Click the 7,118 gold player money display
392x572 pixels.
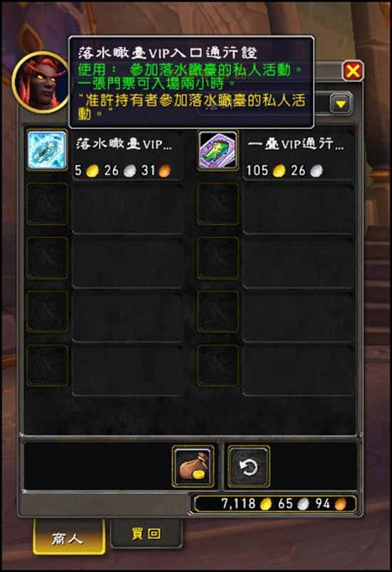pos(275,504)
